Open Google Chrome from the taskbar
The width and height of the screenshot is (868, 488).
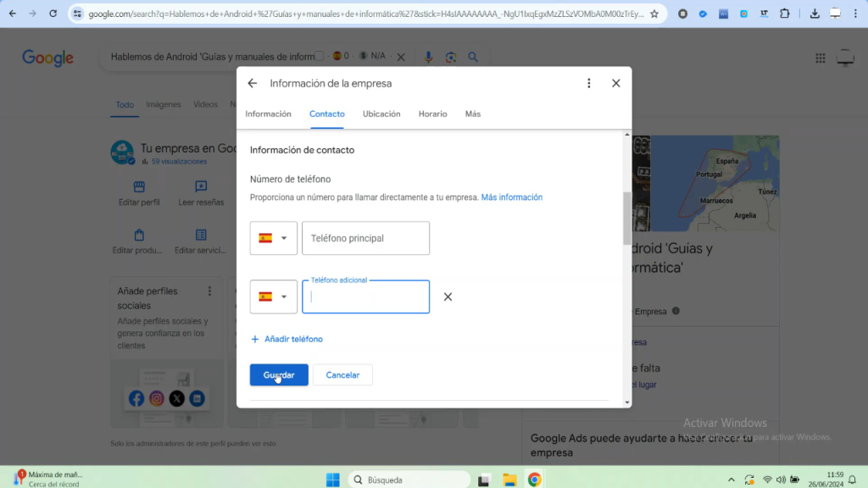click(533, 479)
